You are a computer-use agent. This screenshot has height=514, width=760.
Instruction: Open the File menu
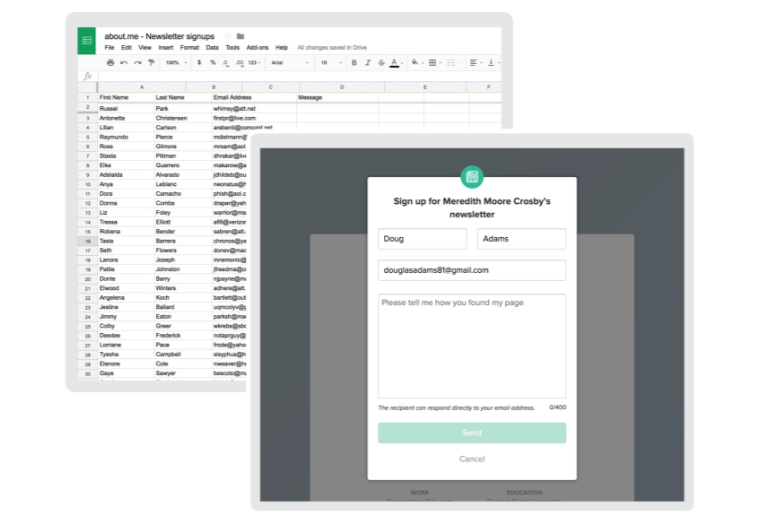point(109,48)
